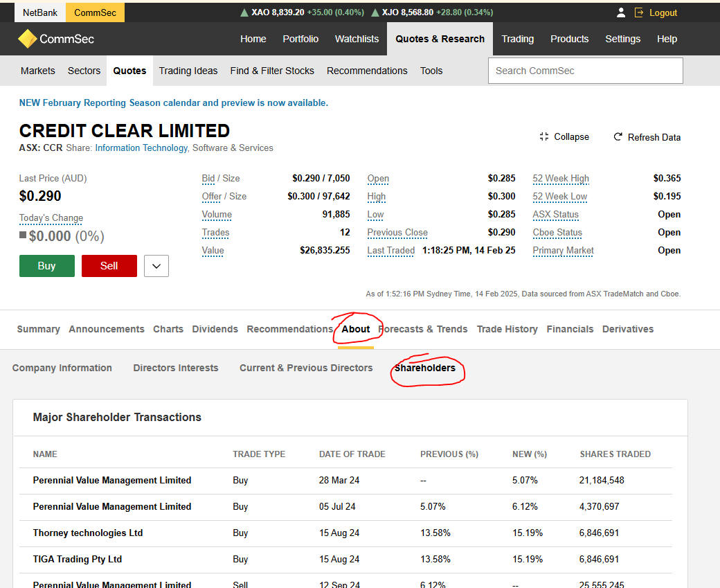This screenshot has width=720, height=588.
Task: Click the 52 Week High label
Action: (560, 178)
